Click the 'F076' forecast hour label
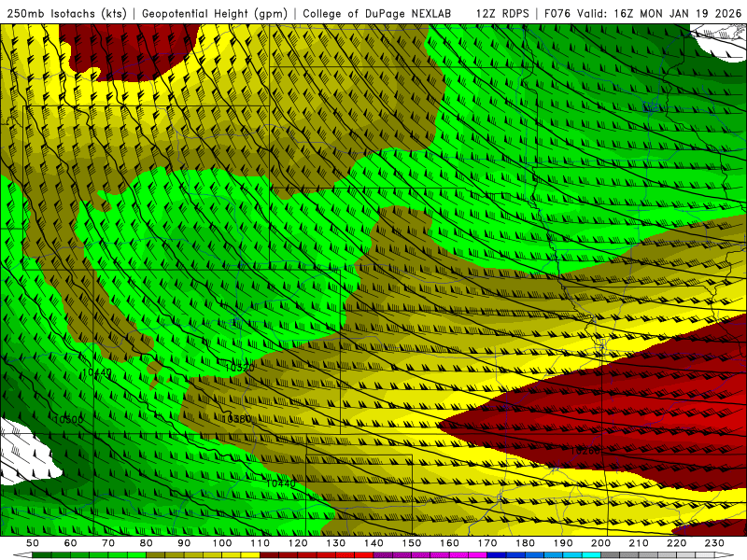The width and height of the screenshot is (747, 560). point(558,13)
